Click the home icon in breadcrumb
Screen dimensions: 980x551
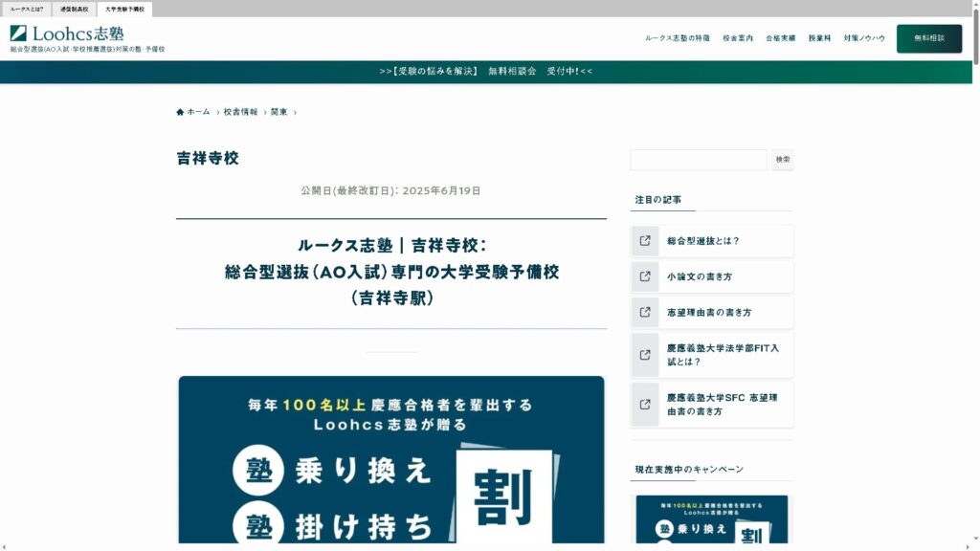click(x=180, y=112)
